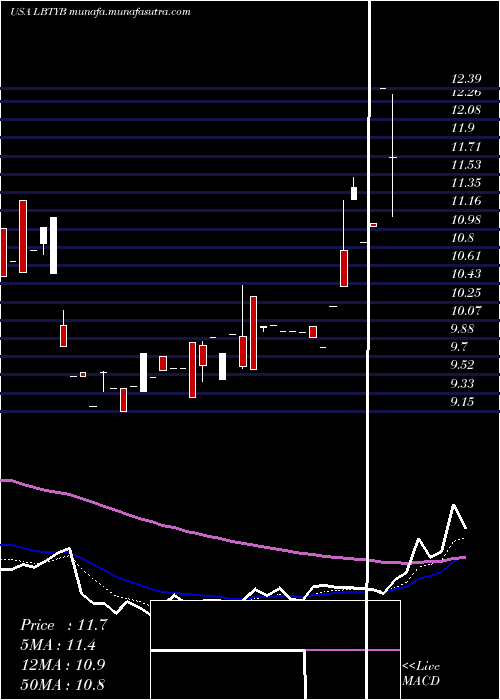Select the 10.8 price axis label

pyautogui.click(x=462, y=238)
